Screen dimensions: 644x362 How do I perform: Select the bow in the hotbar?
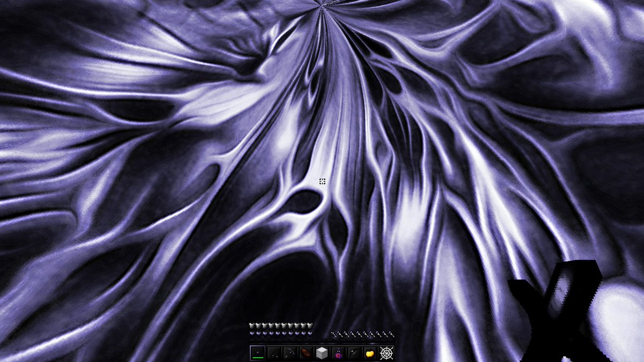[290, 353]
